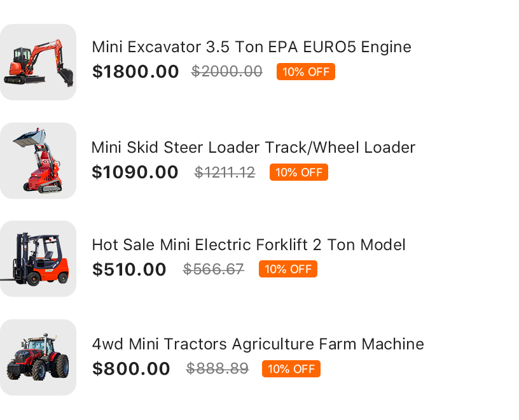Select the Mini Skid Steer Loader title

(x=253, y=148)
